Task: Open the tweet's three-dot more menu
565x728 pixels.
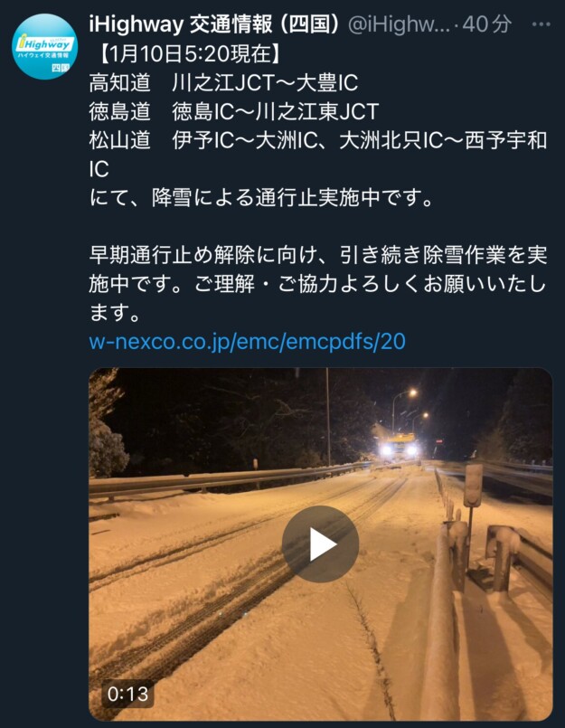Action: click(x=541, y=24)
